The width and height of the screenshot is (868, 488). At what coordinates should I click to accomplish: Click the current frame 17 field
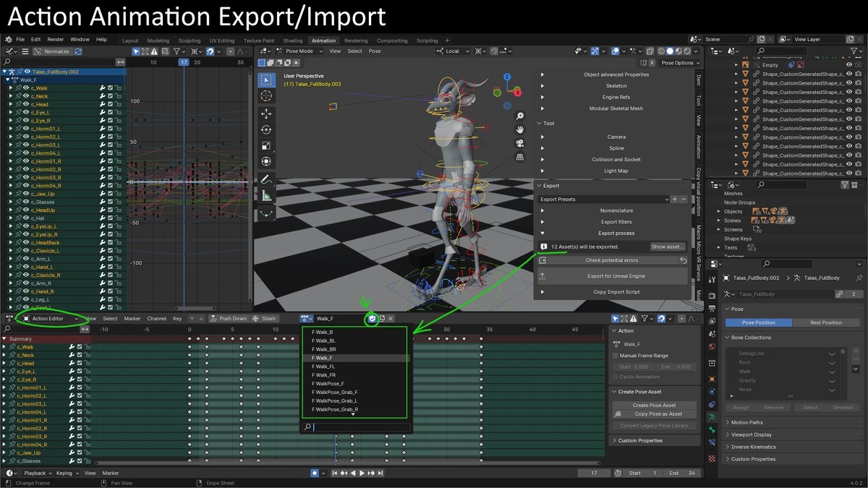pyautogui.click(x=595, y=473)
